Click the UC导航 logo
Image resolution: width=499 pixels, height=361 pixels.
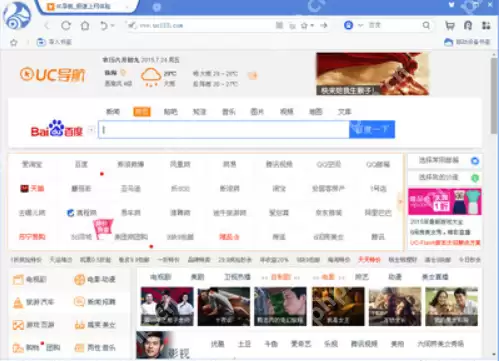coord(53,74)
